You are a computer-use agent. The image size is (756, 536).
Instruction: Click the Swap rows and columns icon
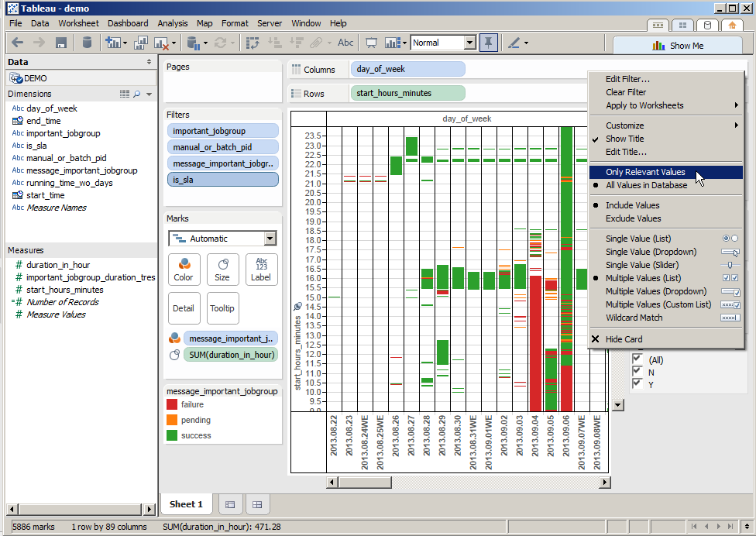tap(253, 43)
